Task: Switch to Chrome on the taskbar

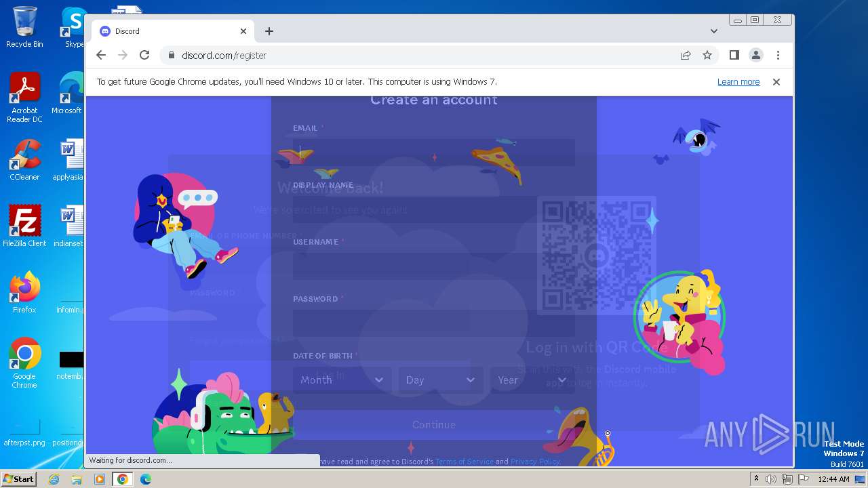Action: [x=123, y=479]
